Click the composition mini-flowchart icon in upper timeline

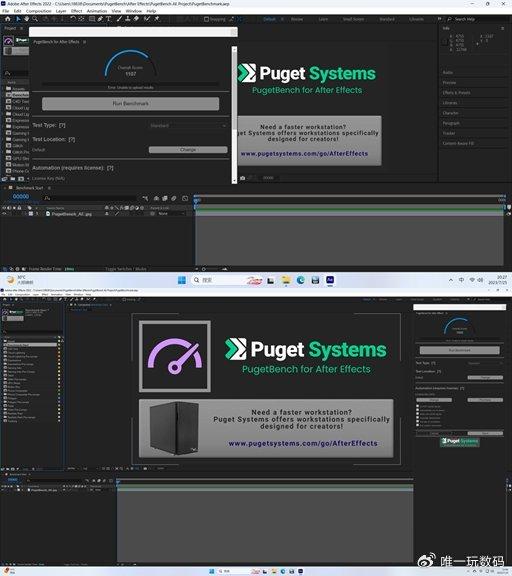145,198
